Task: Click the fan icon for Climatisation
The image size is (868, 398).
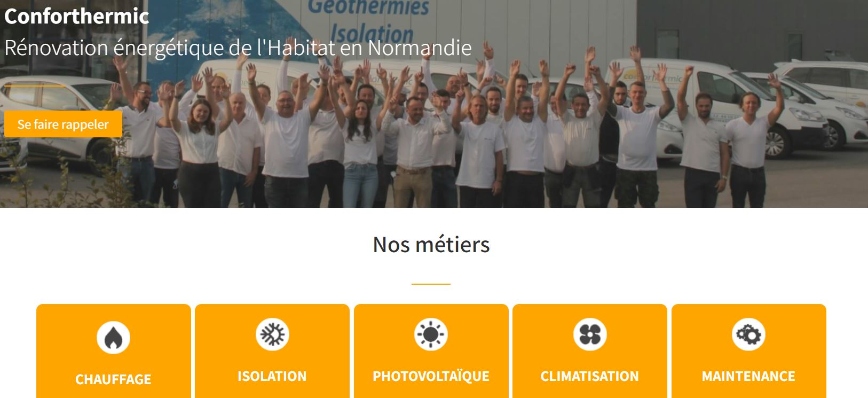Action: pos(590,334)
